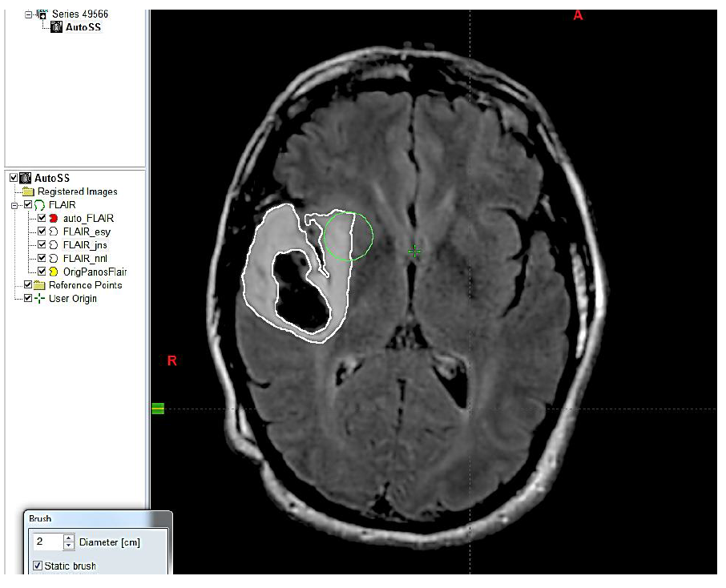Viewport: 726px width, 588px height.
Task: Click the Registered Images folder icon
Action: coord(28,191)
